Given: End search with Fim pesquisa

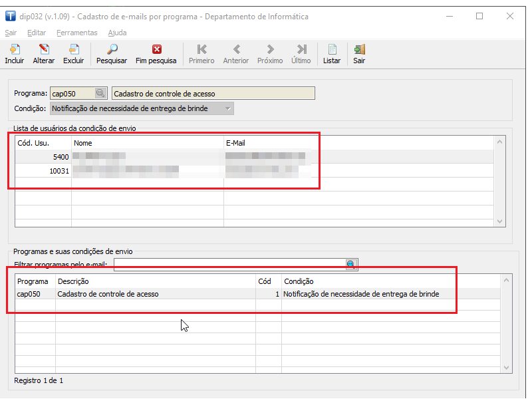Looking at the screenshot, I should [156, 50].
